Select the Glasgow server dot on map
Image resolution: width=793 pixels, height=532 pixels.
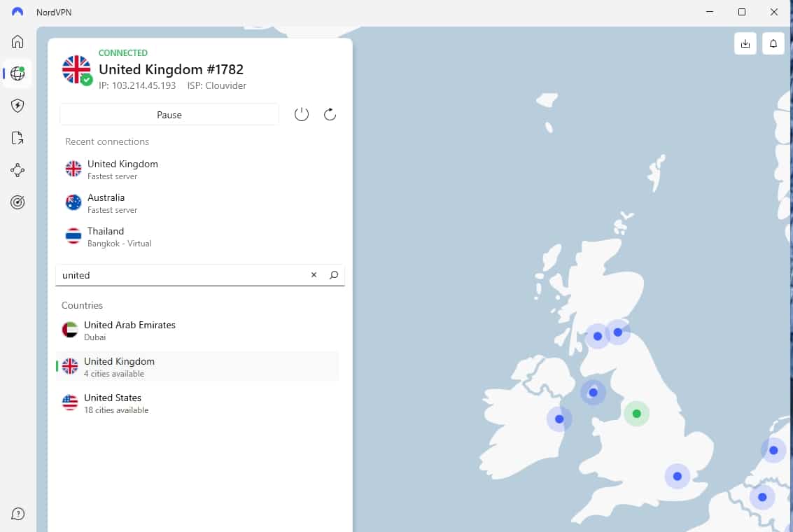pyautogui.click(x=597, y=336)
